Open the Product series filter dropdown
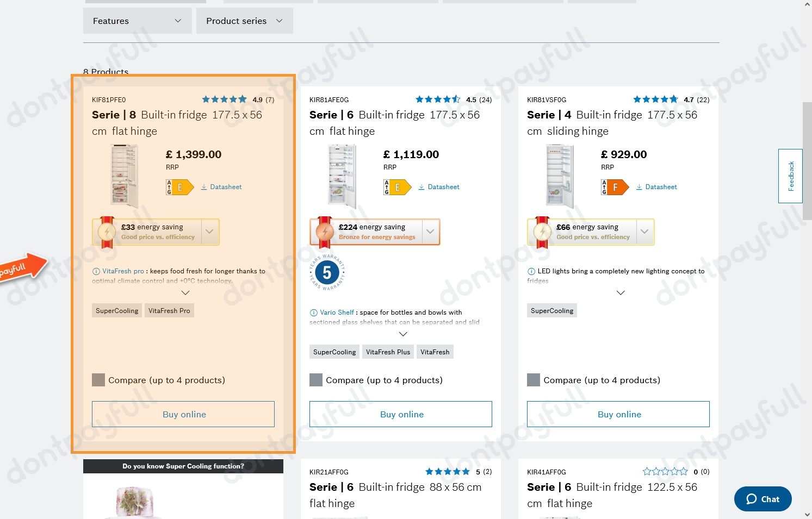The width and height of the screenshot is (812, 519). click(x=244, y=21)
